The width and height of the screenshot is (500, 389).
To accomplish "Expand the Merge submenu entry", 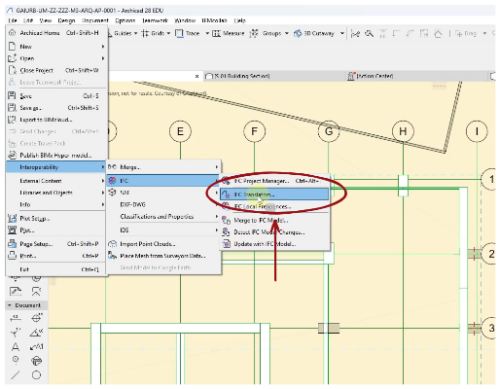I will pos(163,167).
